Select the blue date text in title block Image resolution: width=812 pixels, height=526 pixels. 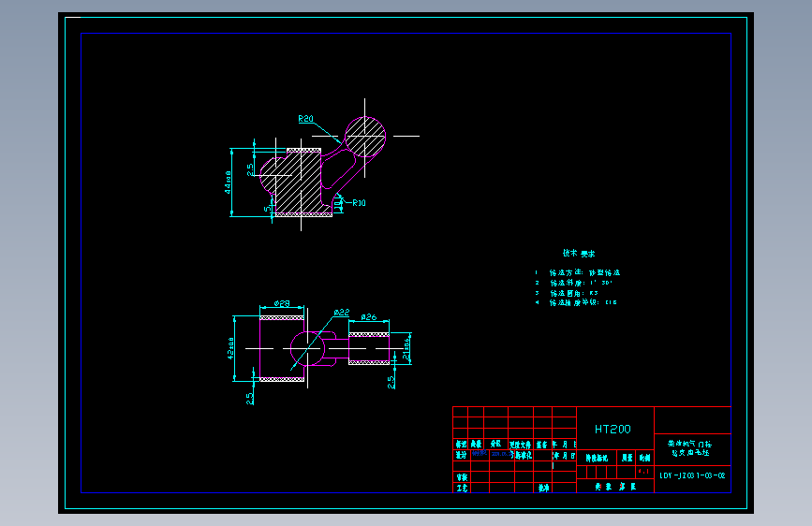(x=502, y=454)
